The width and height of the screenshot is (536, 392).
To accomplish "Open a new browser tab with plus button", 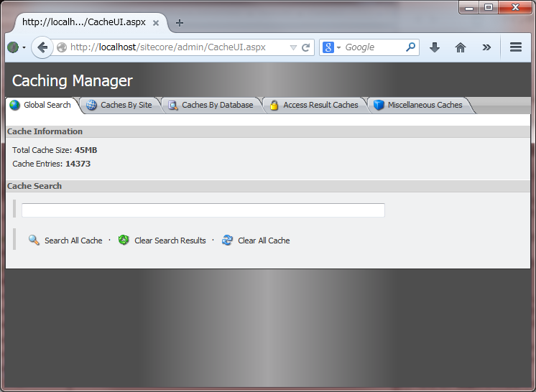I will [x=180, y=23].
